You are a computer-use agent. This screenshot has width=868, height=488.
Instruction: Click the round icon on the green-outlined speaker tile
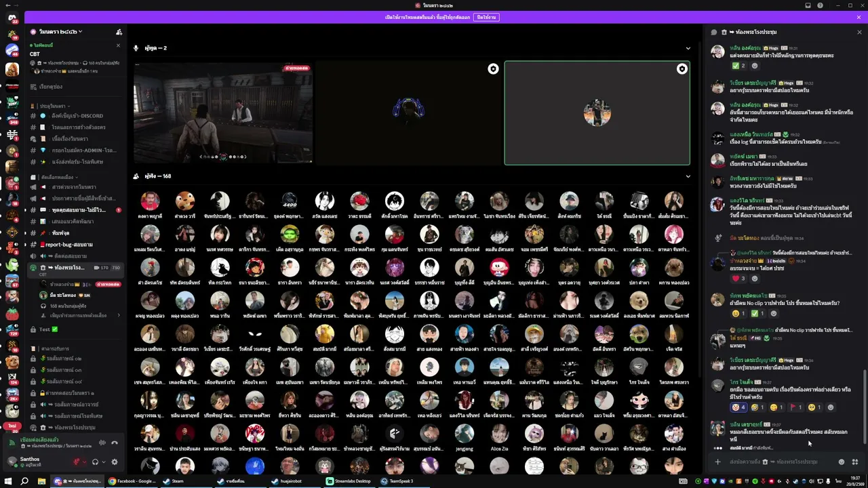click(x=682, y=68)
